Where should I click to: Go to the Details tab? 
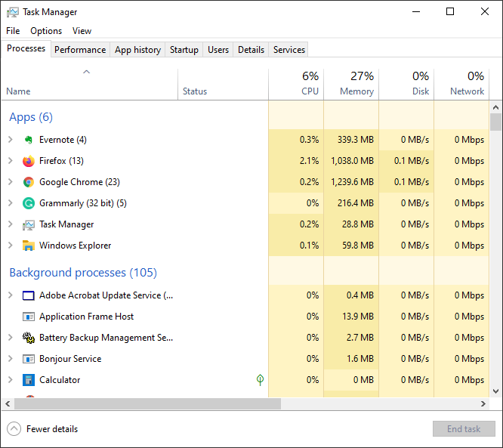point(251,50)
